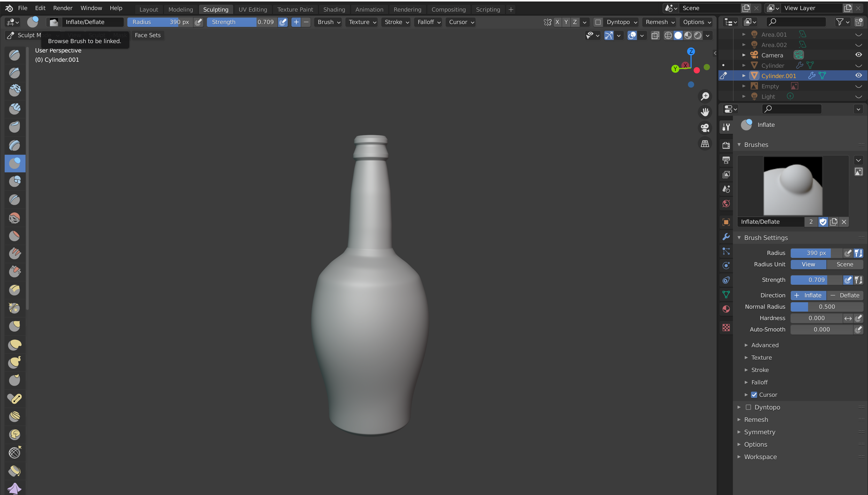Image resolution: width=868 pixels, height=495 pixels.
Task: Switch to the Shading workspace tab
Action: tap(334, 10)
